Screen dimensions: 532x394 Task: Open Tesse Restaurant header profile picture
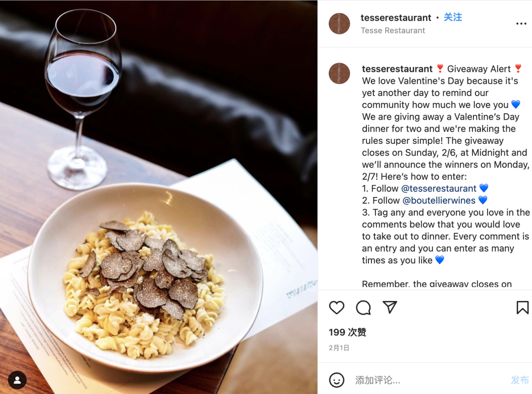click(339, 24)
